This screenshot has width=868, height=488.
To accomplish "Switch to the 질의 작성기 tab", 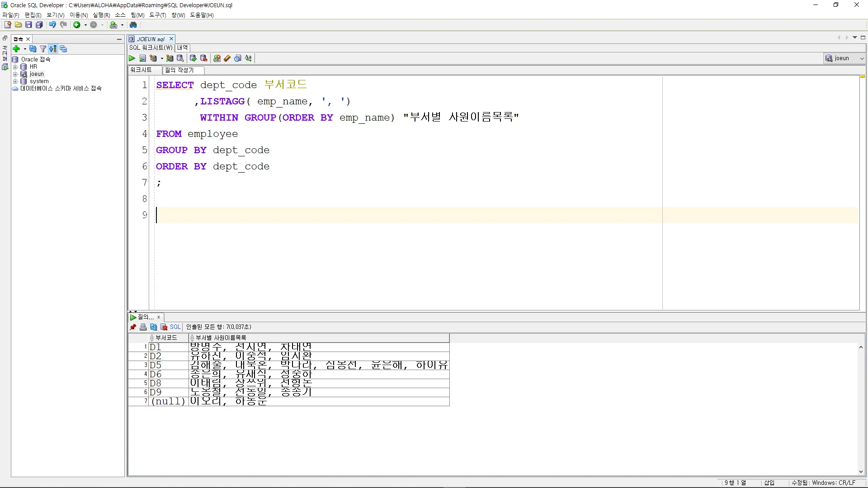I will 179,70.
